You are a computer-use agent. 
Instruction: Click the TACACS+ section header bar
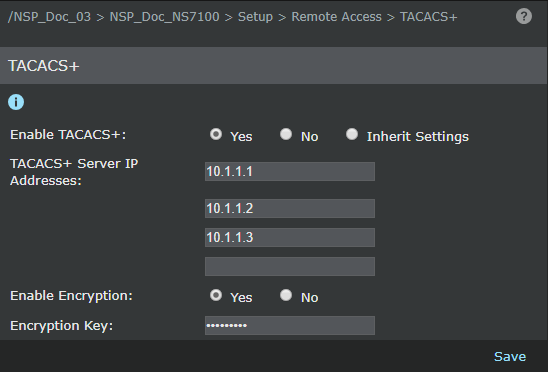click(x=273, y=65)
